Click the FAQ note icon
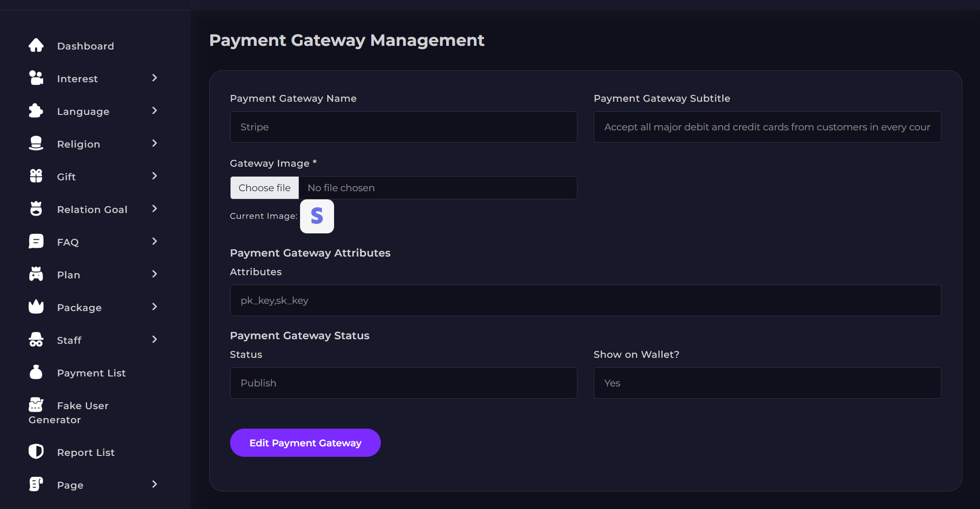The width and height of the screenshot is (980, 509). [36, 242]
